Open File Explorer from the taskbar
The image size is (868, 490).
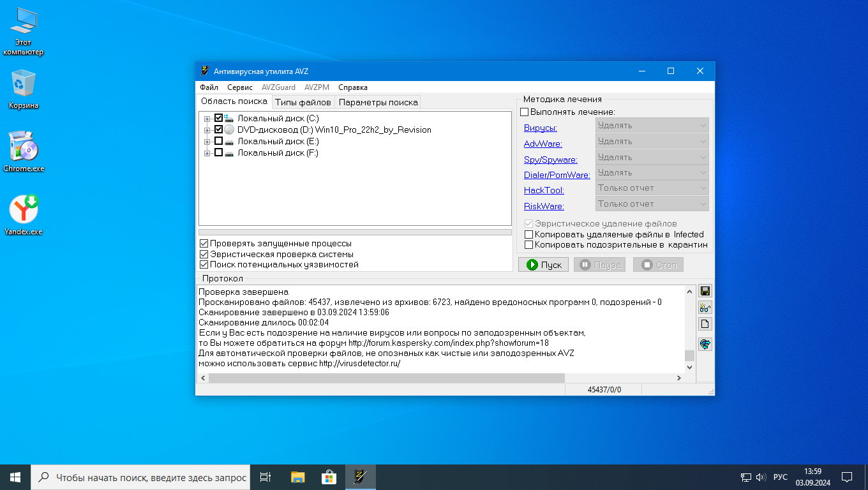[298, 477]
